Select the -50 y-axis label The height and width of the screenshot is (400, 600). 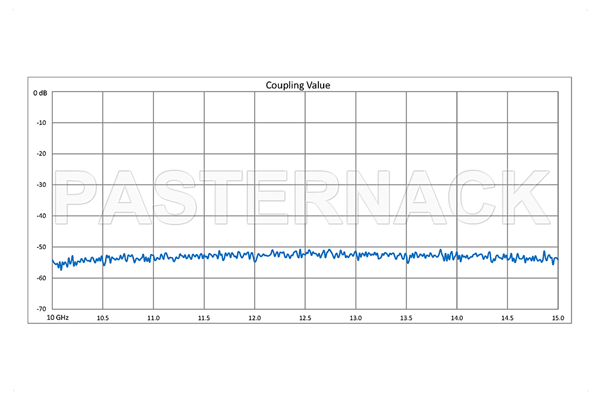pyautogui.click(x=41, y=247)
